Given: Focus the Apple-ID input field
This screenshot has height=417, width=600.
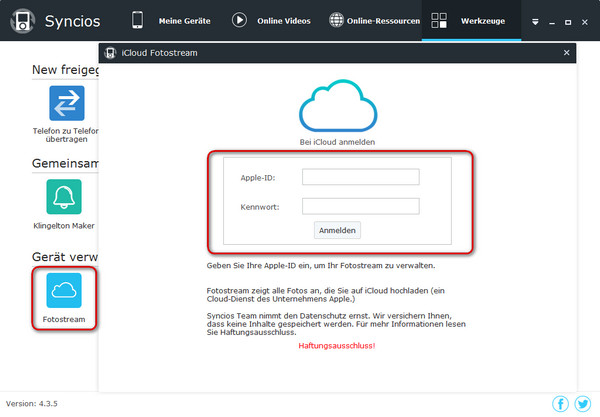Looking at the screenshot, I should pos(360,177).
